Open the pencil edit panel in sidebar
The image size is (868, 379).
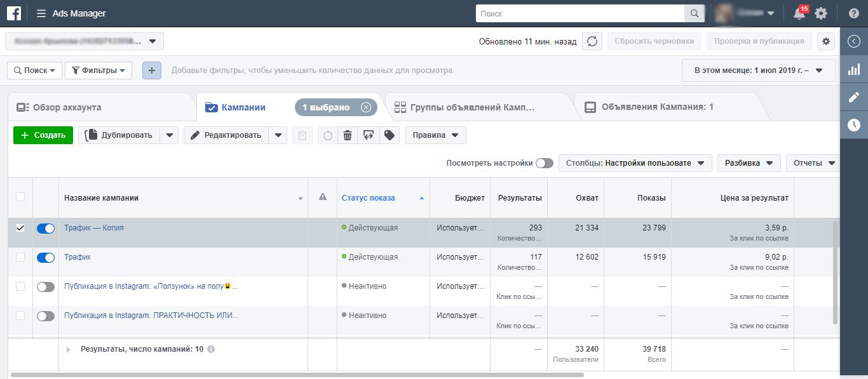coord(853,97)
